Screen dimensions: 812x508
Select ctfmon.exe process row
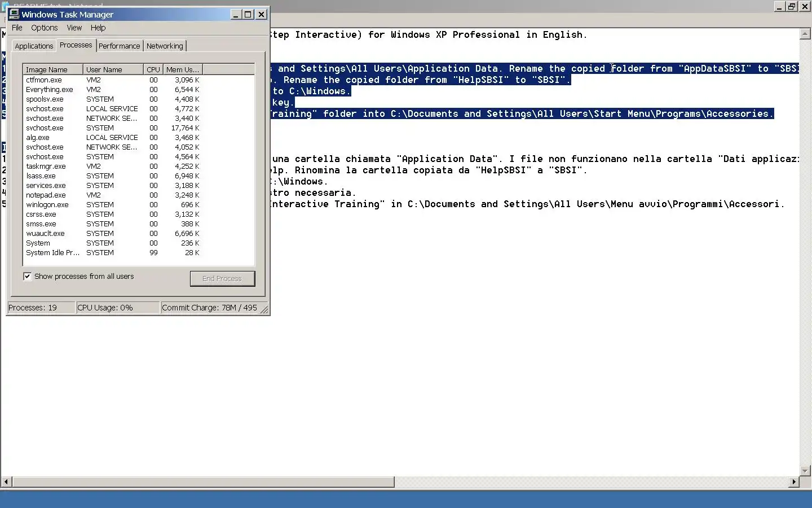[113, 80]
